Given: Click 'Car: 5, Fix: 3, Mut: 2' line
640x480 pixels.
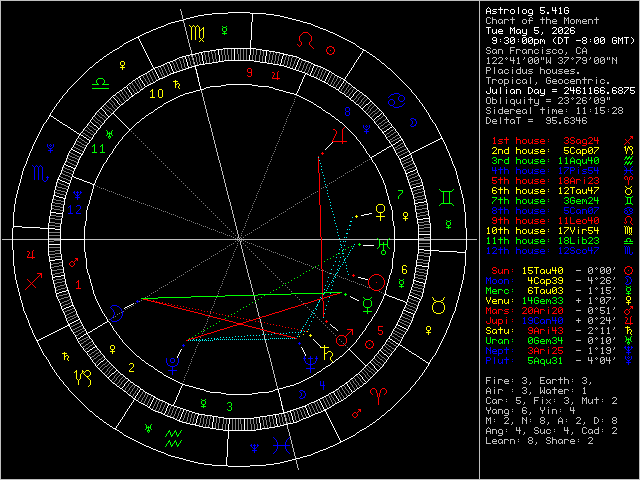Looking at the screenshot, I should click(551, 401).
